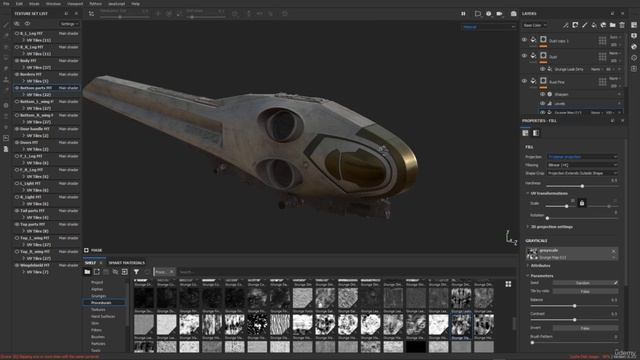640x360 pixels.
Task: Open Texture Set Settings dock icon
Action: pyautogui.click(x=634, y=25)
